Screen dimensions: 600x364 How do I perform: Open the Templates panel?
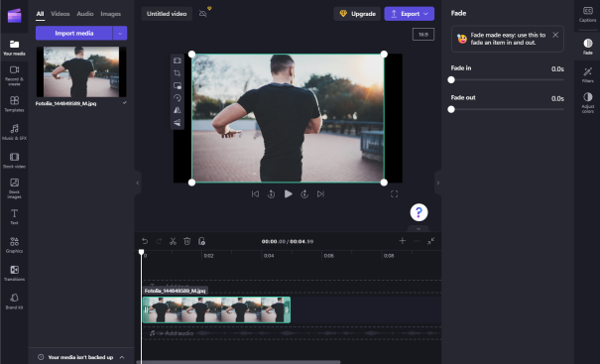click(14, 104)
